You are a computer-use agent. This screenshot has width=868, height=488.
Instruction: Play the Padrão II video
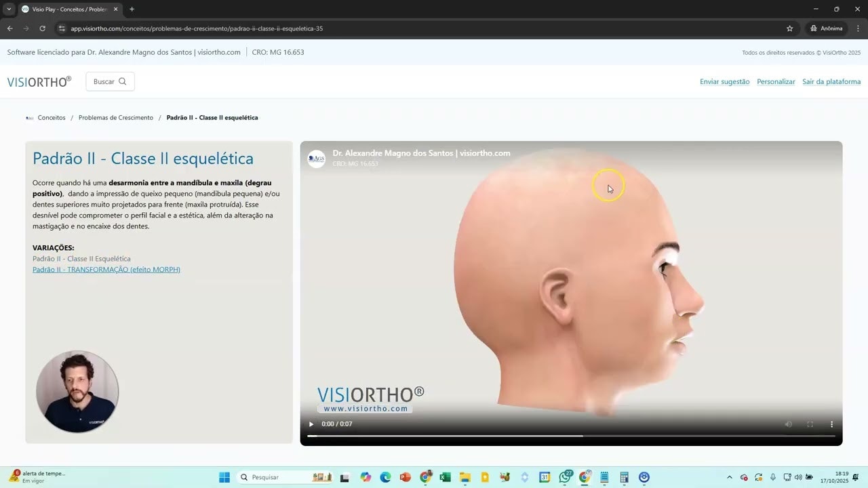[311, 424]
